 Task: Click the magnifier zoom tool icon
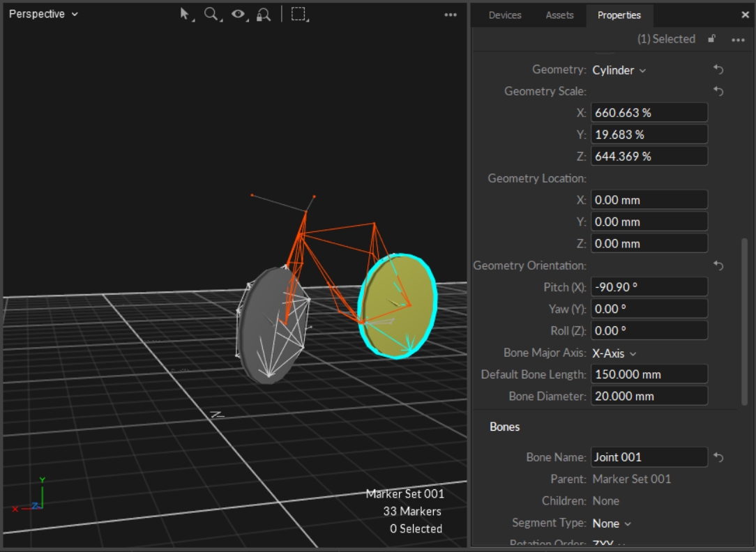[211, 14]
